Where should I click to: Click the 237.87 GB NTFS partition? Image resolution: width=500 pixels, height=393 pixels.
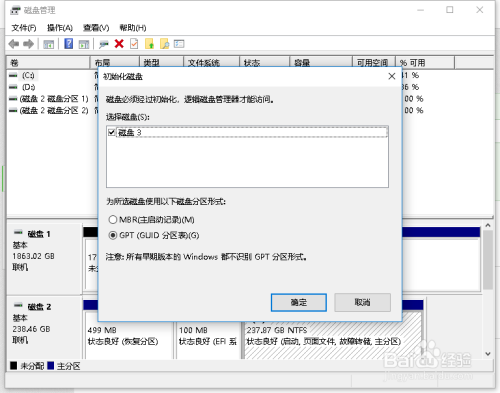[333, 336]
